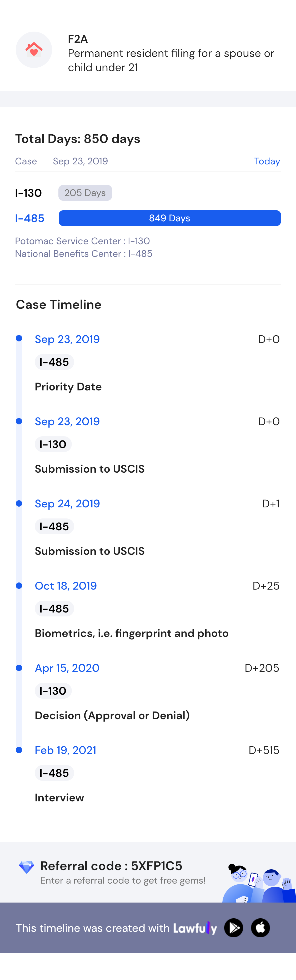This screenshot has height=980, width=296.
Task: Click the I-485 tag under Interview date
Action: coord(54,773)
